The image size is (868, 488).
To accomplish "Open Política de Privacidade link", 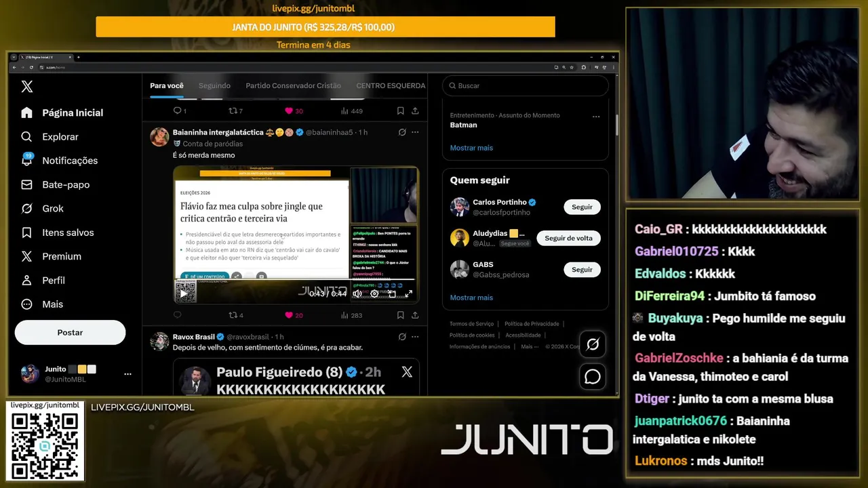I will [x=532, y=324].
